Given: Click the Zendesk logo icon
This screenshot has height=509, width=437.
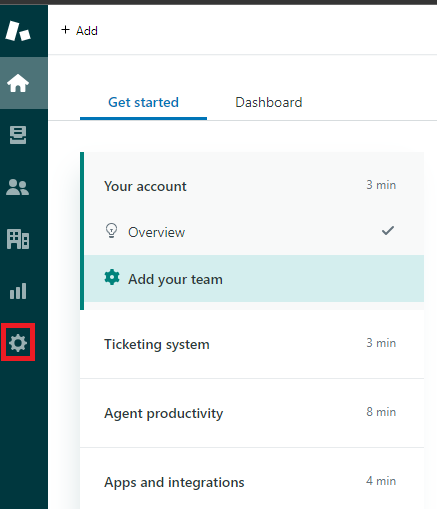Looking at the screenshot, I should [18, 31].
